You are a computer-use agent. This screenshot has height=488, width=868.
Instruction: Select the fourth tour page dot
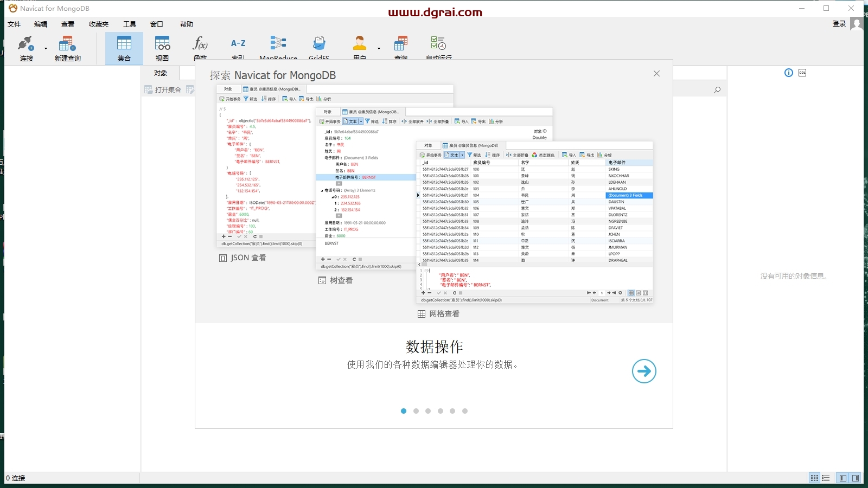[x=441, y=411]
